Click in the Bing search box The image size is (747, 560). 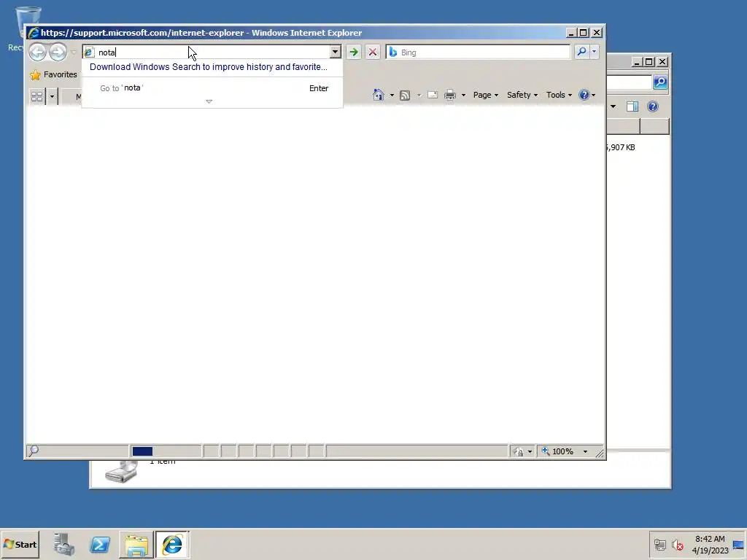[x=479, y=52]
